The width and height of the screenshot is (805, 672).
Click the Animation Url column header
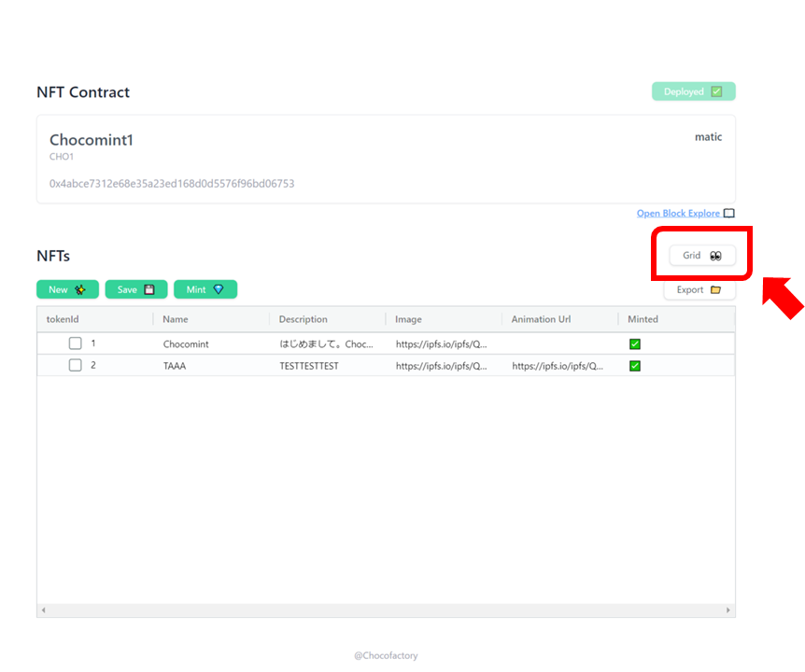[541, 319]
